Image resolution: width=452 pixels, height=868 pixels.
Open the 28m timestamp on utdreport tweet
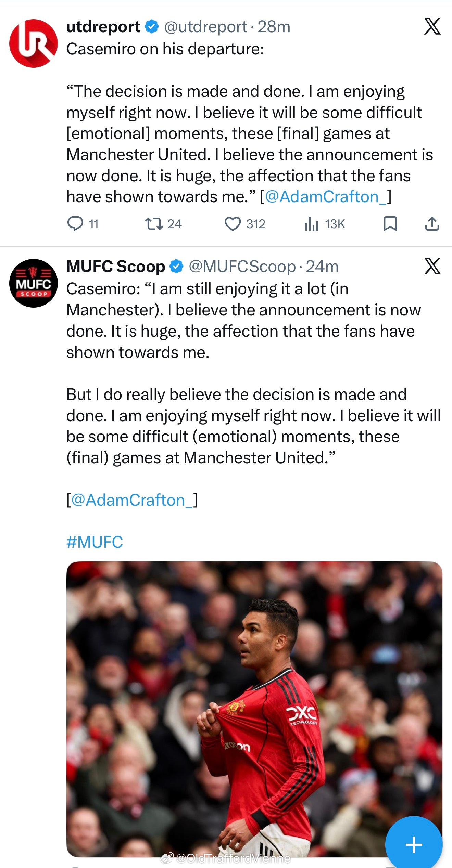[274, 27]
